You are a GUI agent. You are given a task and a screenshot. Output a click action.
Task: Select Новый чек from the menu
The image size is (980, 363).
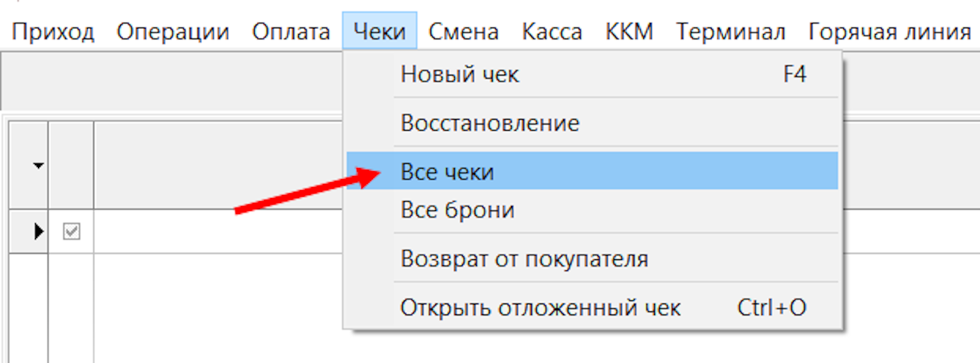[459, 74]
